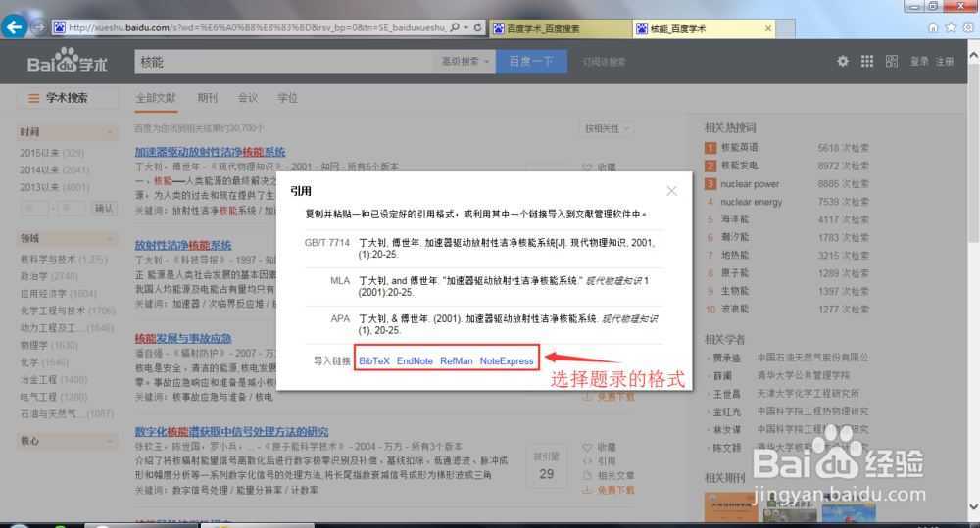Image resolution: width=980 pixels, height=528 pixels.
Task: Click hot keyword nuclear power
Action: [x=750, y=184]
